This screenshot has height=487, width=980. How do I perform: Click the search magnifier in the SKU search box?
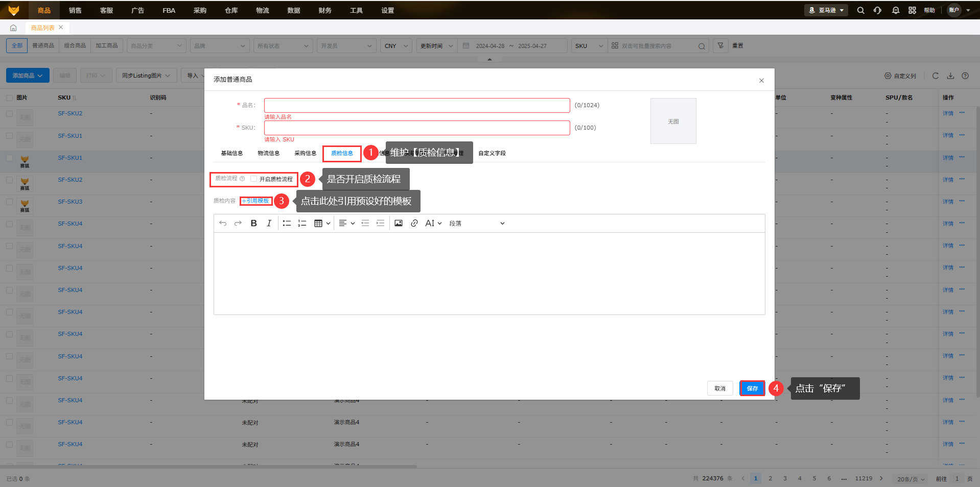(x=702, y=46)
